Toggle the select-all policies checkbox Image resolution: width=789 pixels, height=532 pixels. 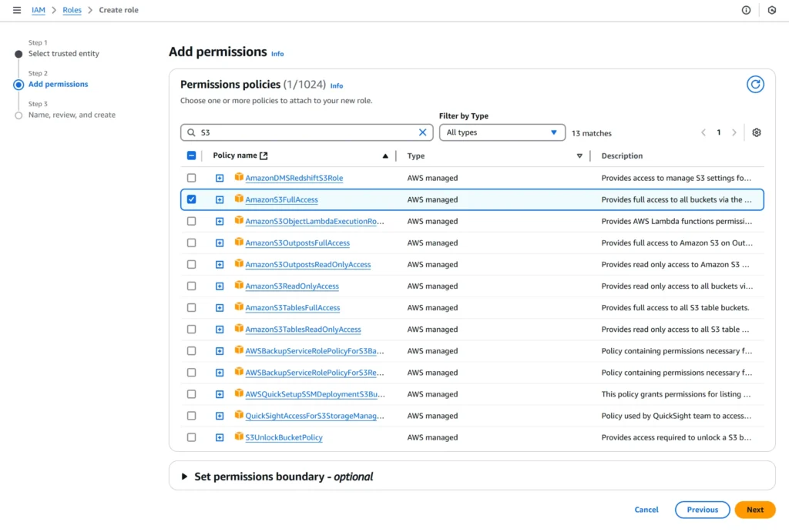tap(191, 156)
